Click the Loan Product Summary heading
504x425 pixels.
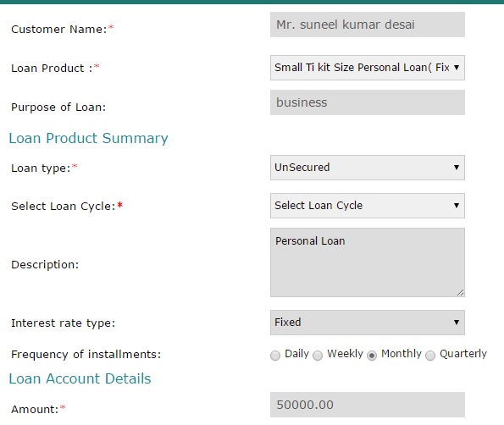click(x=88, y=139)
